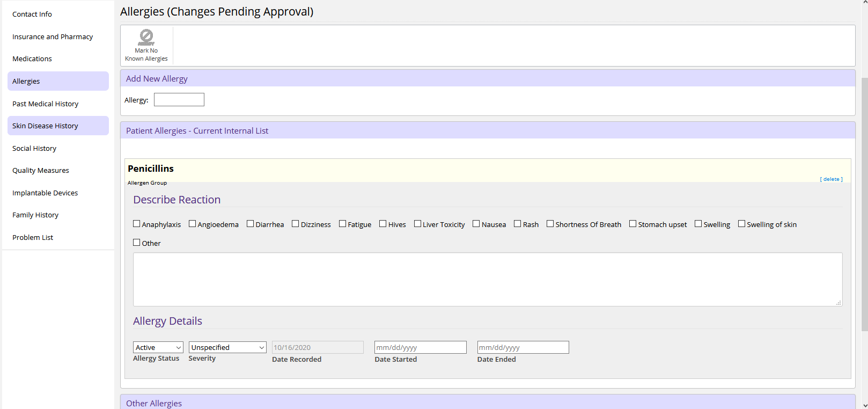Screen dimensions: 868x409
Task: Click the Date Recorded field
Action: coord(318,347)
